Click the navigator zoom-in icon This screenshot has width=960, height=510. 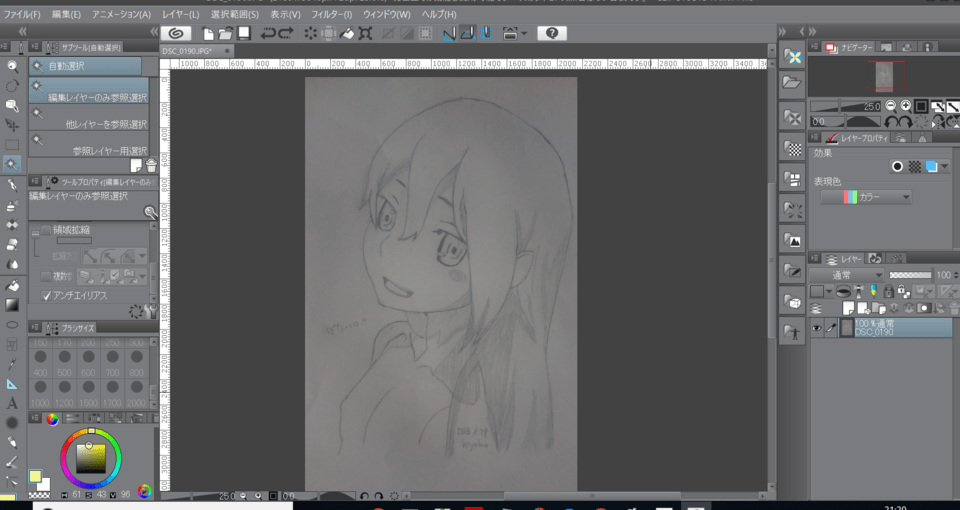point(905,106)
